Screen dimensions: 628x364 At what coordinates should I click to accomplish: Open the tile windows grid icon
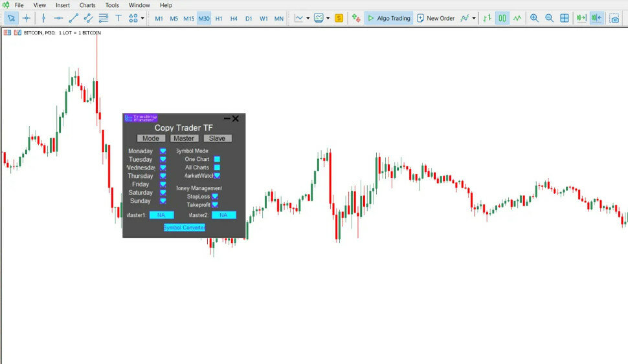click(565, 18)
